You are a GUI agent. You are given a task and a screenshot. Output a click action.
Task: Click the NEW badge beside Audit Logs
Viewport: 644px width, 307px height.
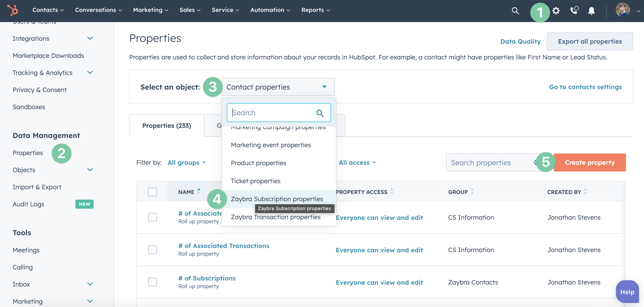(x=85, y=204)
